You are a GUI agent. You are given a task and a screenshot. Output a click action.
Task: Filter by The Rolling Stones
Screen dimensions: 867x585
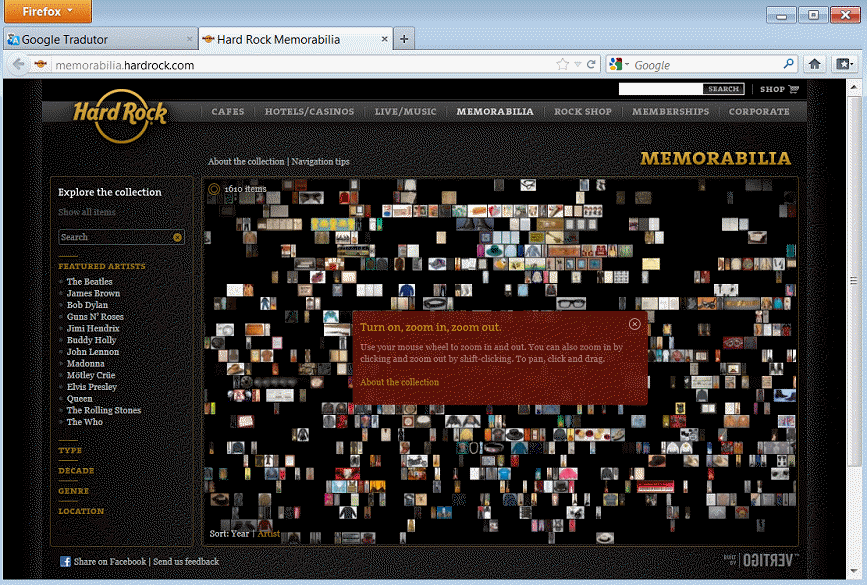coord(104,410)
